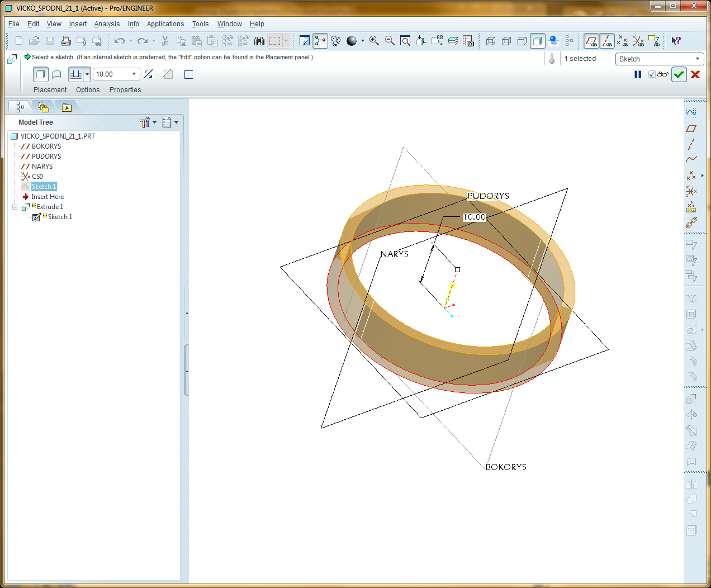Open the Reorient view icon
This screenshot has width=711, height=588.
click(x=421, y=41)
